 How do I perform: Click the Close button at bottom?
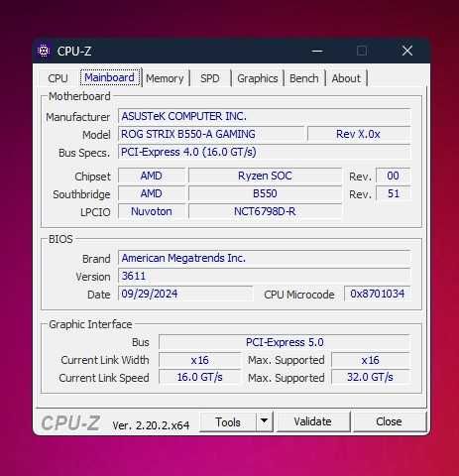(x=389, y=421)
